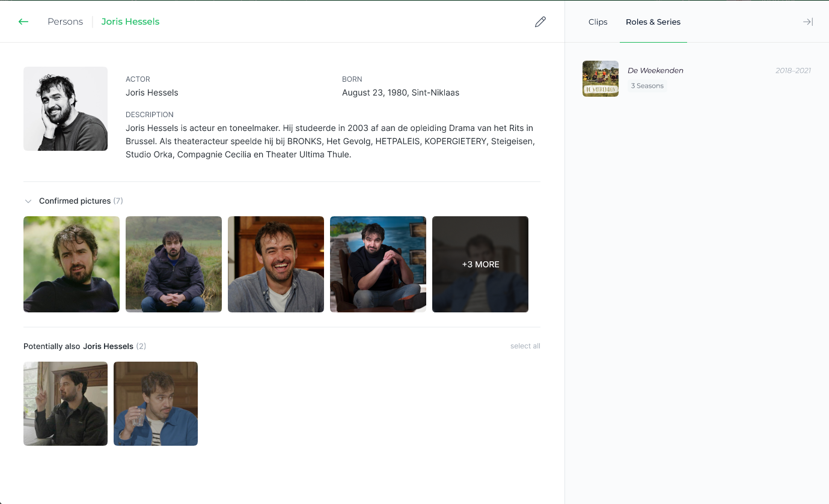Click the Joris Hessels breadcrumb
Image resolution: width=829 pixels, height=504 pixels.
pos(130,22)
